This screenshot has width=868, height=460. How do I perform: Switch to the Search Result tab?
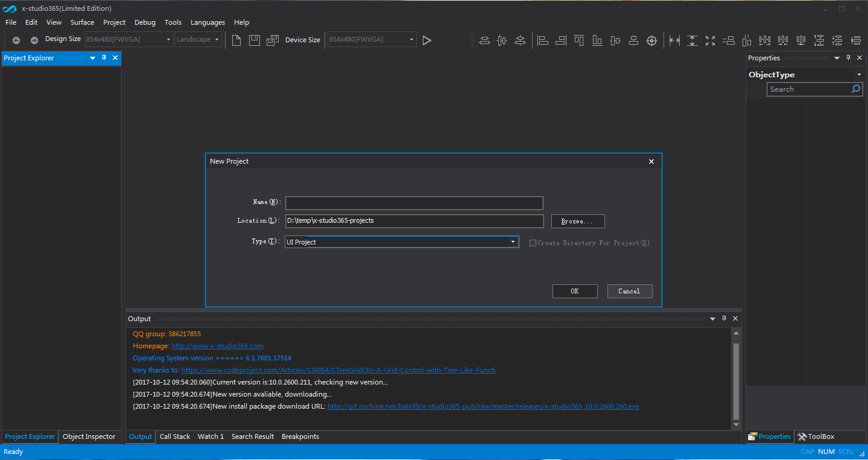[253, 436]
